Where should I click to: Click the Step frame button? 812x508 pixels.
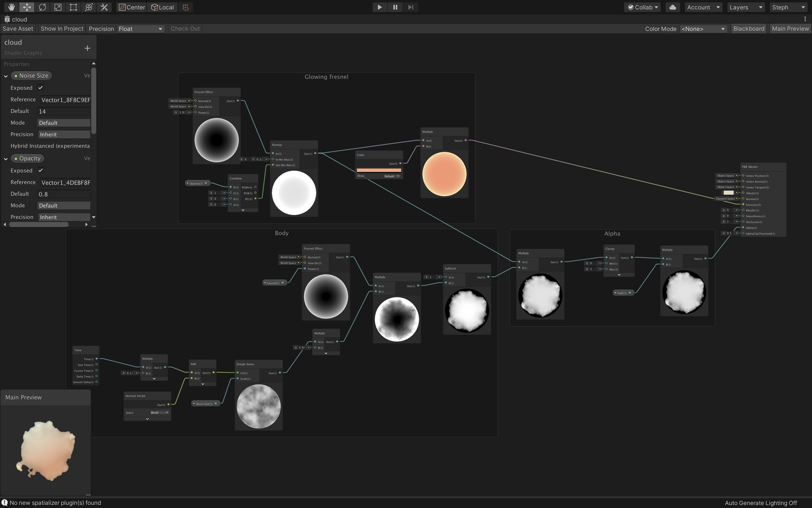point(410,7)
